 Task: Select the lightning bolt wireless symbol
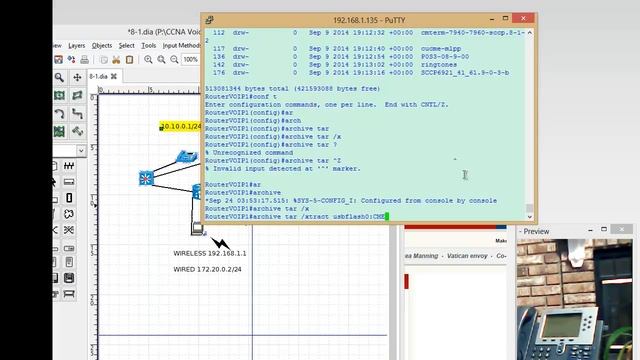pyautogui.click(x=220, y=244)
